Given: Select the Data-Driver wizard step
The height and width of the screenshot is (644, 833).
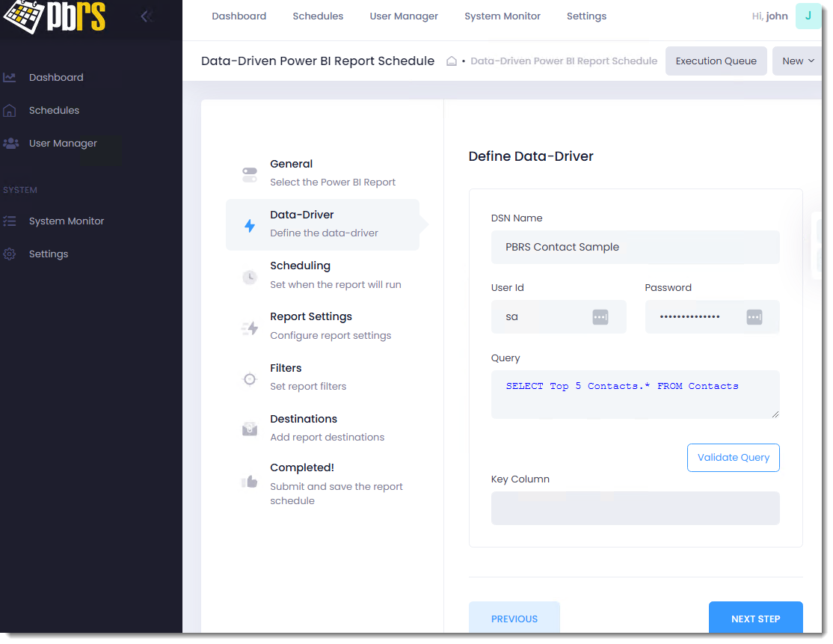Looking at the screenshot, I should (322, 224).
